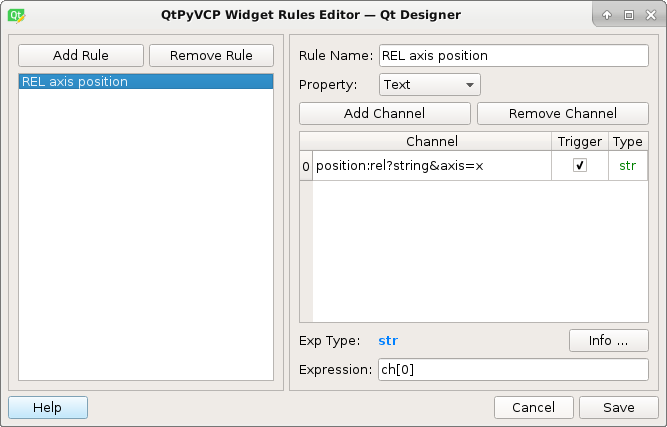The image size is (667, 427).
Task: Click the Remove Rule button
Action: (211, 55)
